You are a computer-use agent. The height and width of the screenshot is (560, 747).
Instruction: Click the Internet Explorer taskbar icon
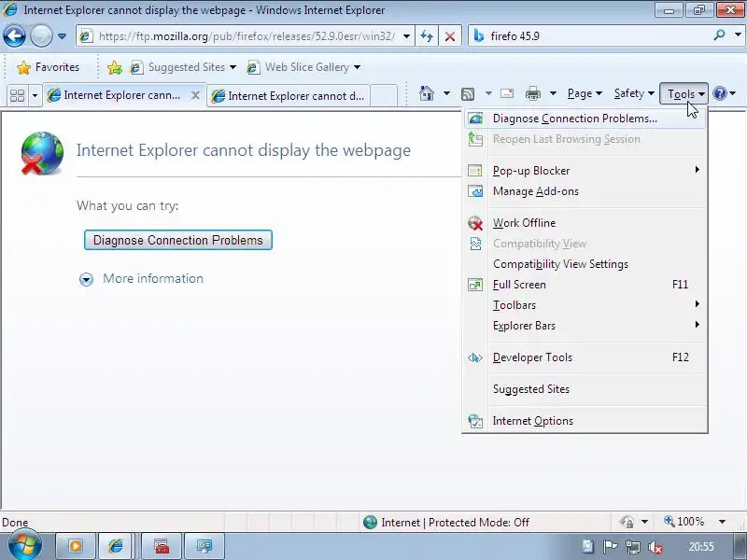[116, 546]
